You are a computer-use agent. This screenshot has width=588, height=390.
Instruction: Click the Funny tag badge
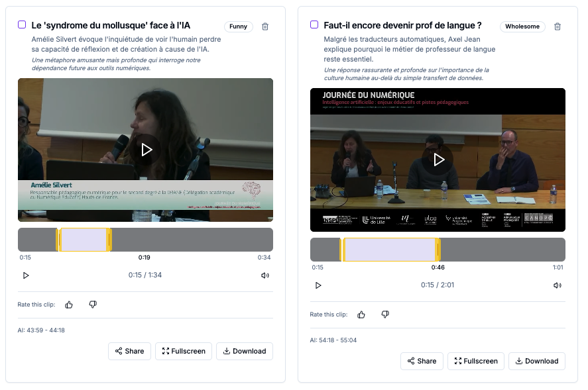pos(238,26)
